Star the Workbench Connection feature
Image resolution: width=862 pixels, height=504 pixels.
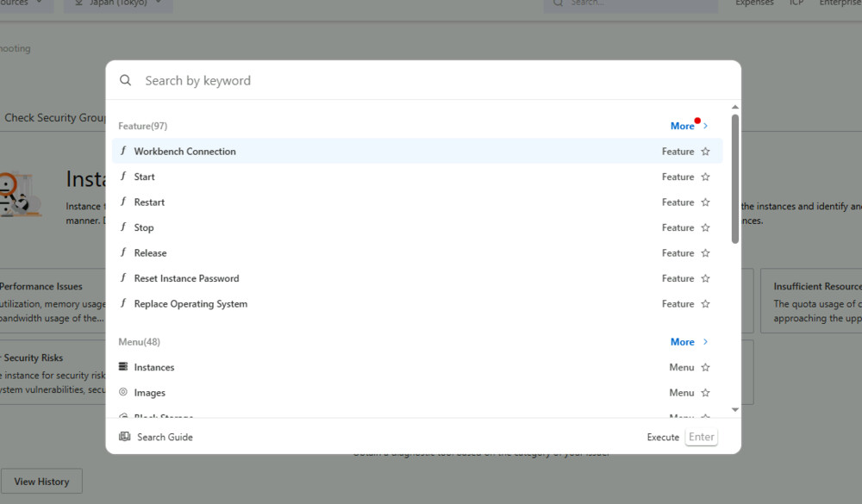(x=705, y=152)
